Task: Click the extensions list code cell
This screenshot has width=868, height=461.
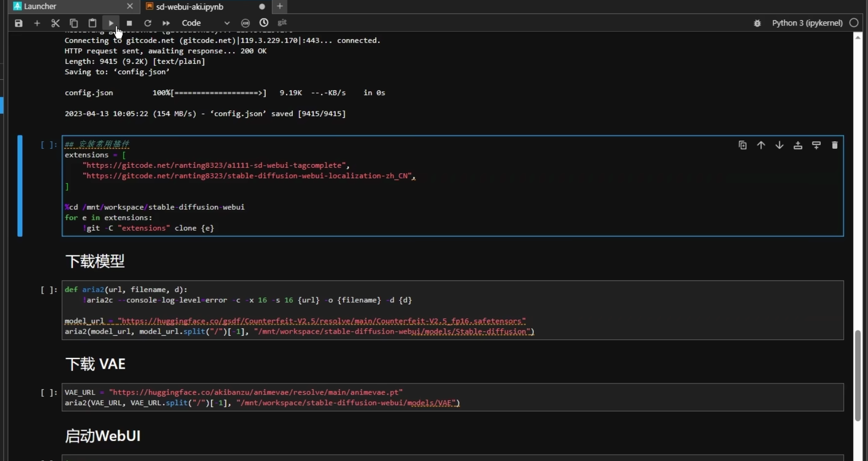Action: (453, 186)
